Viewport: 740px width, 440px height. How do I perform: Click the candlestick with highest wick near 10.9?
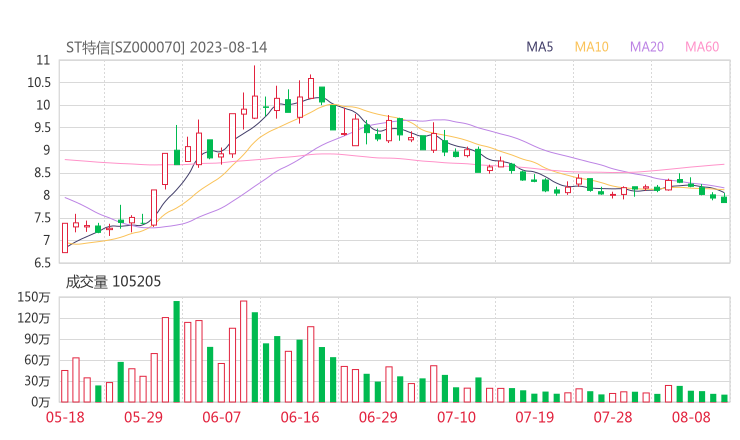(x=255, y=92)
